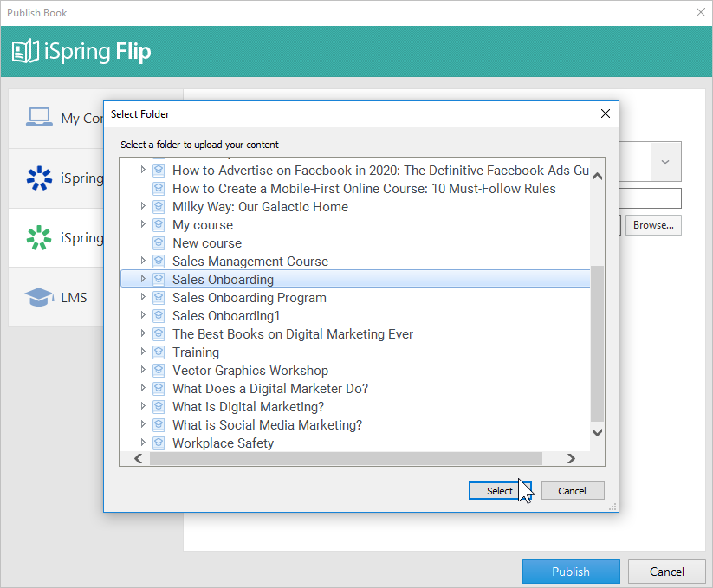This screenshot has width=713, height=588.
Task: Expand How to Advertise on Facebook node
Action: 143,170
